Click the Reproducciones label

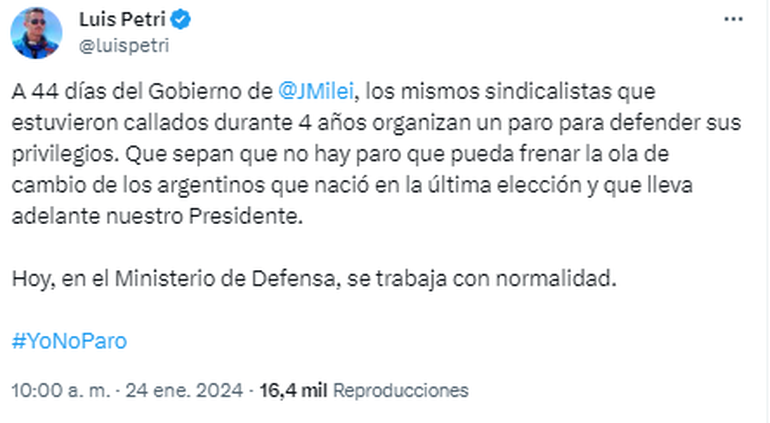click(x=399, y=389)
